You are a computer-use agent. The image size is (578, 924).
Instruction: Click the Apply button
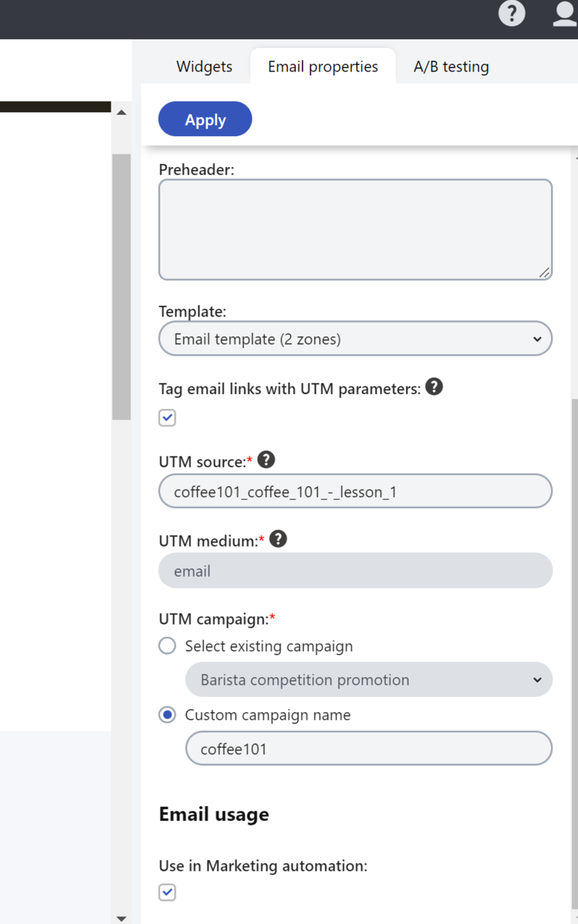pyautogui.click(x=205, y=119)
